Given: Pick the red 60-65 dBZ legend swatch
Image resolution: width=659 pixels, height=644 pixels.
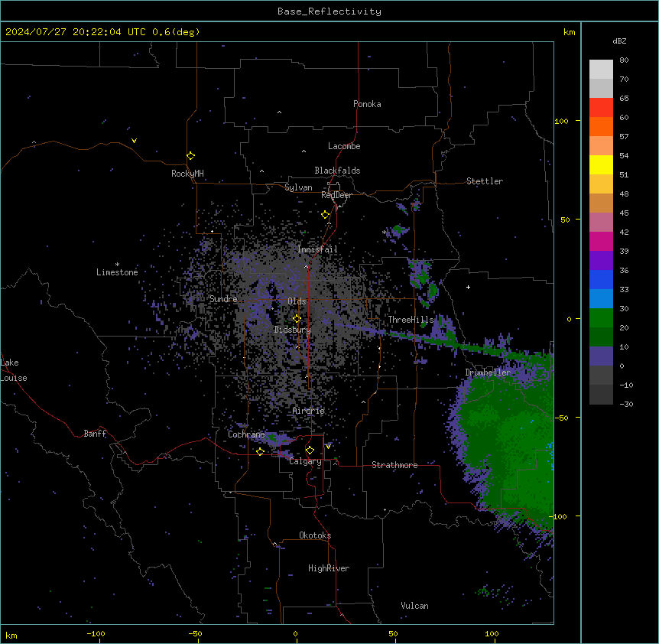Looking at the screenshot, I should [x=601, y=108].
